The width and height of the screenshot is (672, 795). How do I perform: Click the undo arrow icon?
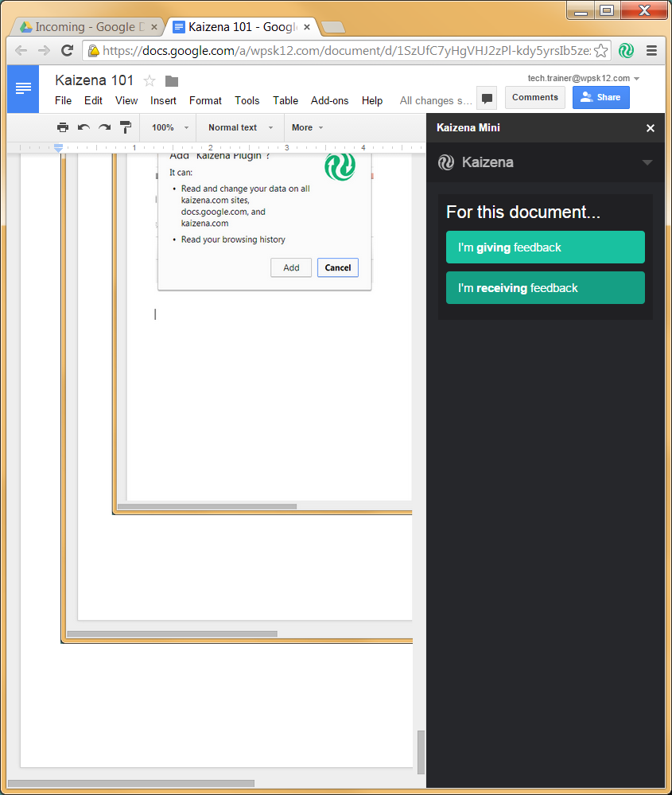pos(84,127)
